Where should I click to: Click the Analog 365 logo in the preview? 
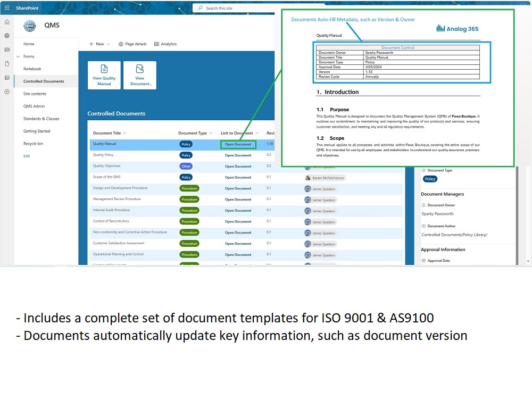[456, 29]
